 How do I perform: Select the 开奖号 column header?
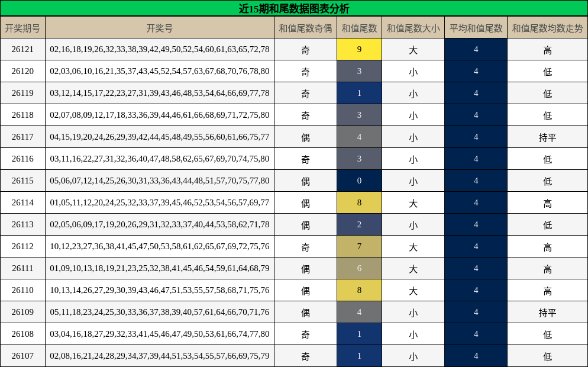click(160, 27)
